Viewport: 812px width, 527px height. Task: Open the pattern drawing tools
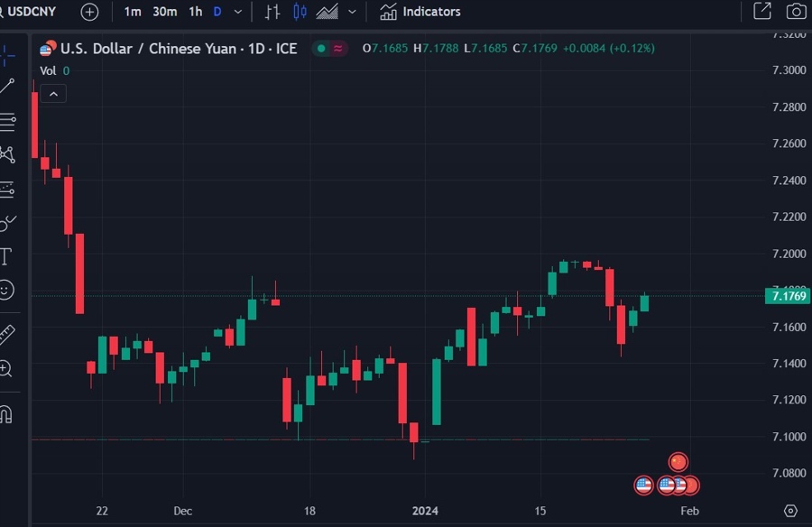click(x=7, y=154)
